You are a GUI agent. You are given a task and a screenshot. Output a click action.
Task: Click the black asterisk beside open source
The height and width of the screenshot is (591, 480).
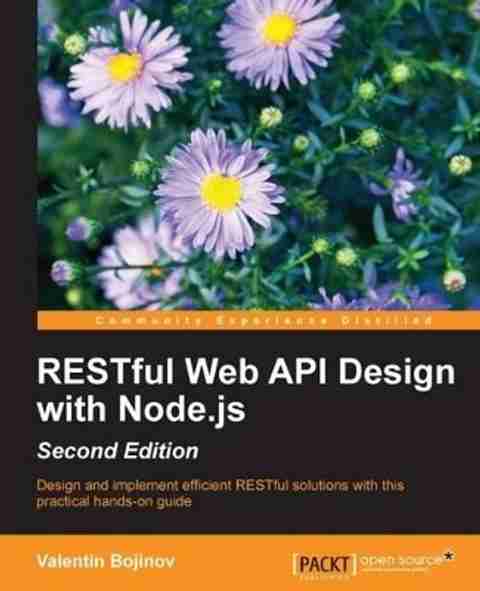point(448,556)
